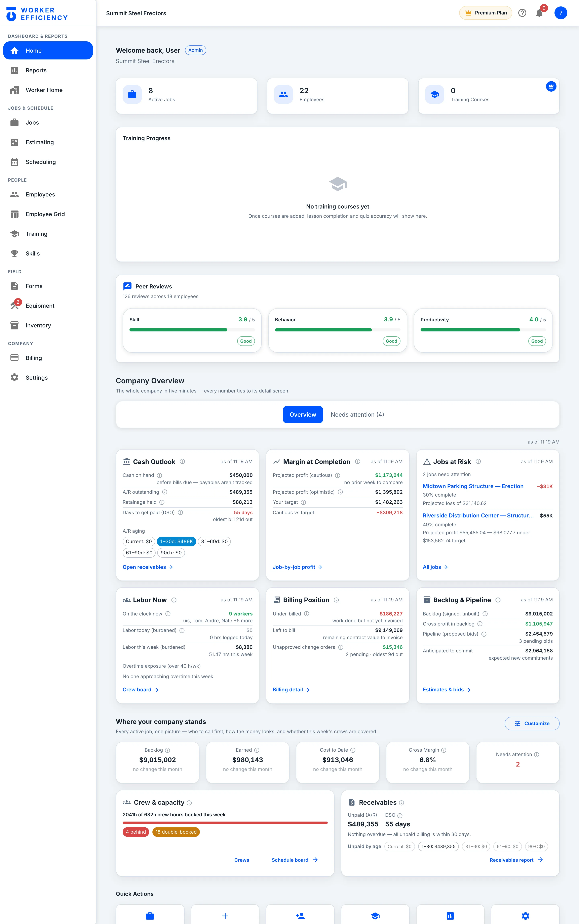The height and width of the screenshot is (924, 579).
Task: Click the help question-mark circle icon
Action: pos(522,13)
